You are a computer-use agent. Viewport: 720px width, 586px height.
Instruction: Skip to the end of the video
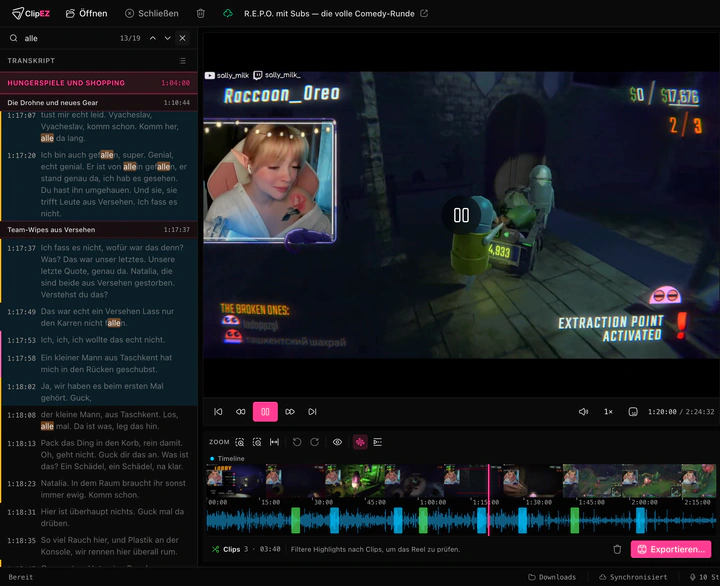click(312, 411)
